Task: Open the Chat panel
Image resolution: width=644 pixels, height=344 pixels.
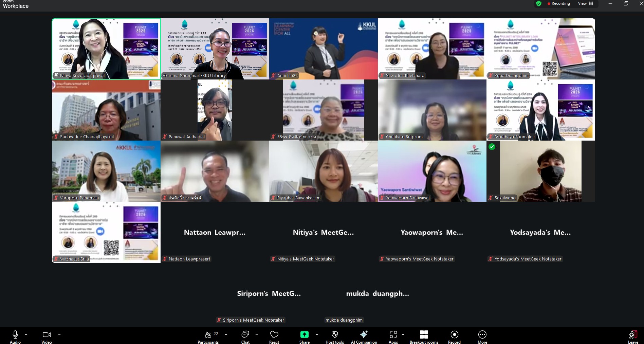Action: pos(245,336)
